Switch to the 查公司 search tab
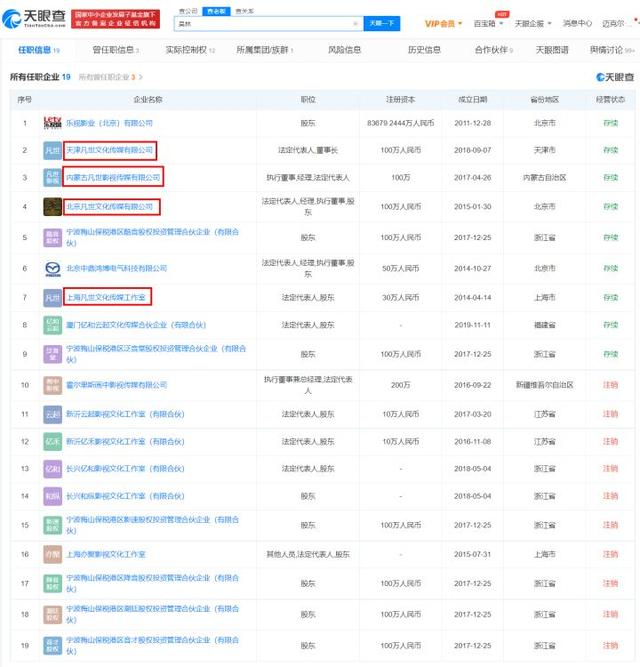The image size is (640, 667). click(x=188, y=11)
